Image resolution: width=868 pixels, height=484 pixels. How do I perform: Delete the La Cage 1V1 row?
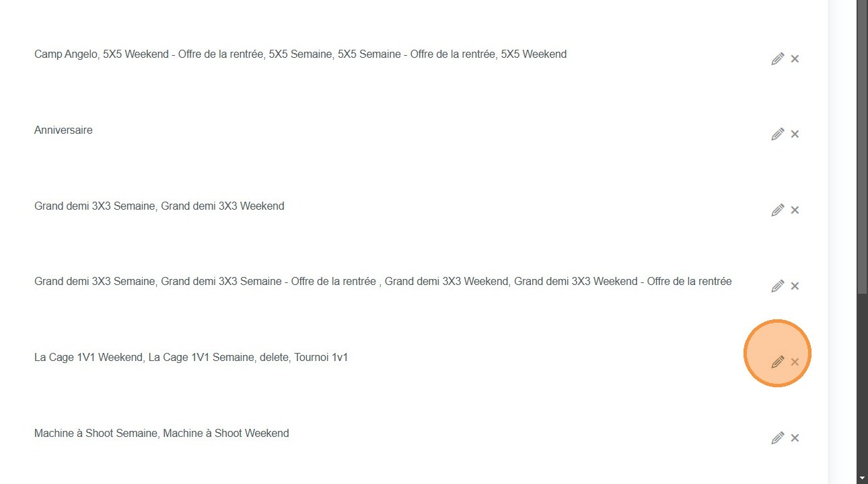coord(795,362)
